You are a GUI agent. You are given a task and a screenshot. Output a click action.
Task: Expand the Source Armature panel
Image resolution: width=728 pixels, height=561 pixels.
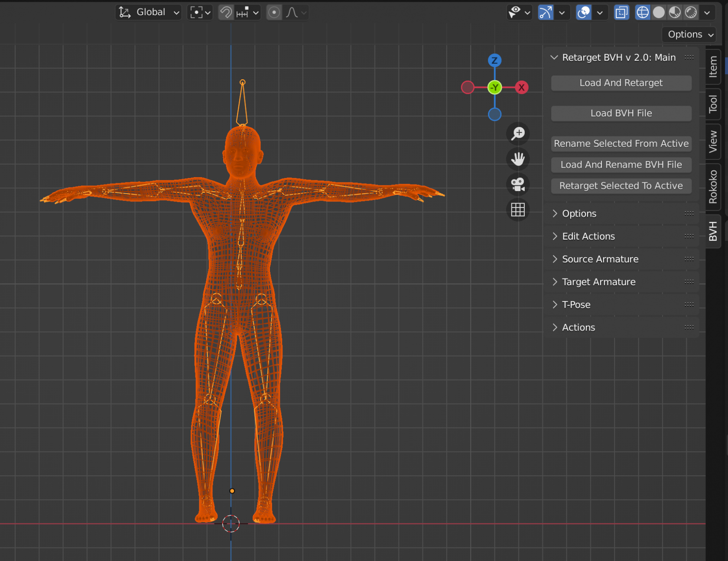click(x=600, y=259)
